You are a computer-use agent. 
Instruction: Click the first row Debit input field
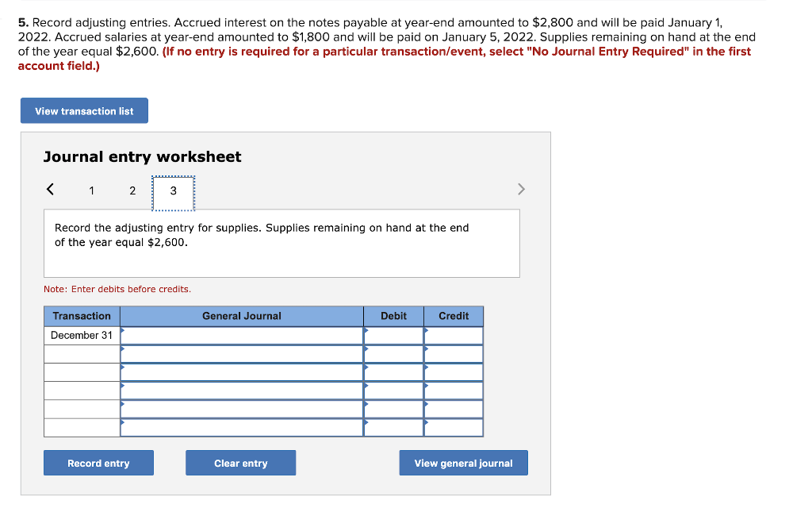(x=393, y=335)
